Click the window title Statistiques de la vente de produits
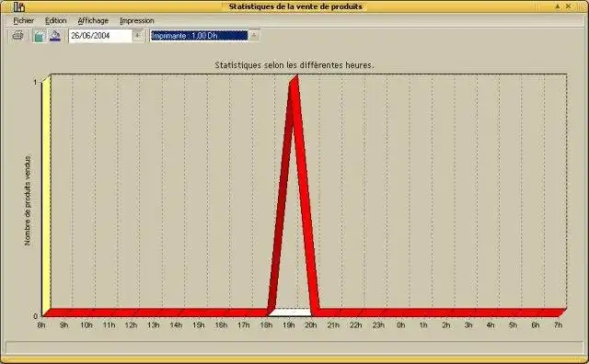Screen dimensions: 589x364 pyautogui.click(x=295, y=6)
